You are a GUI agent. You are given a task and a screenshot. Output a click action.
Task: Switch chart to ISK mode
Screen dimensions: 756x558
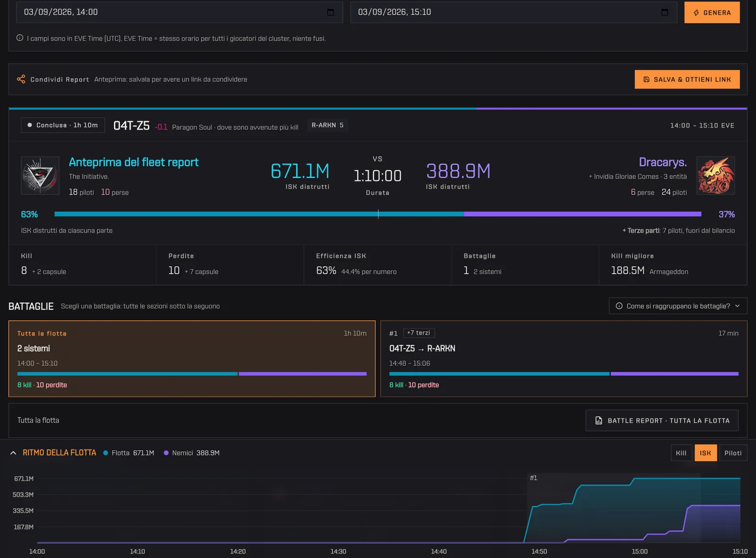coord(705,453)
